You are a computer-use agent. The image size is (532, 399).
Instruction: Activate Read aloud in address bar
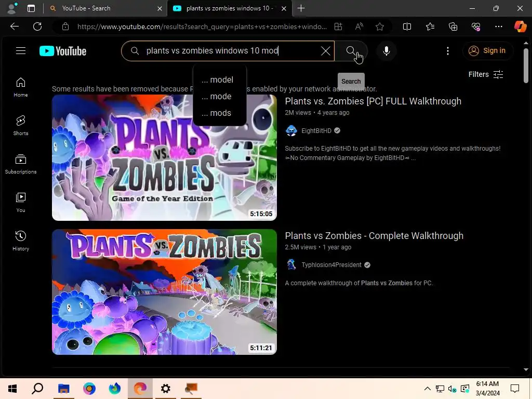point(359,26)
